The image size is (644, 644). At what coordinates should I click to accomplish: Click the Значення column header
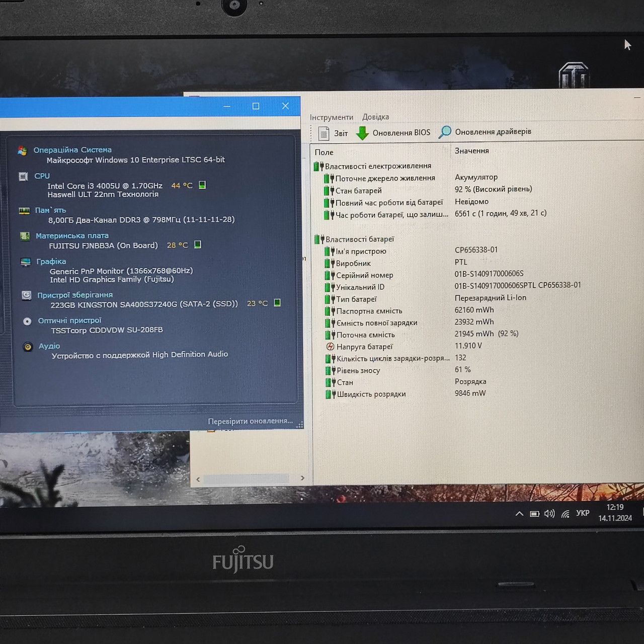472,150
